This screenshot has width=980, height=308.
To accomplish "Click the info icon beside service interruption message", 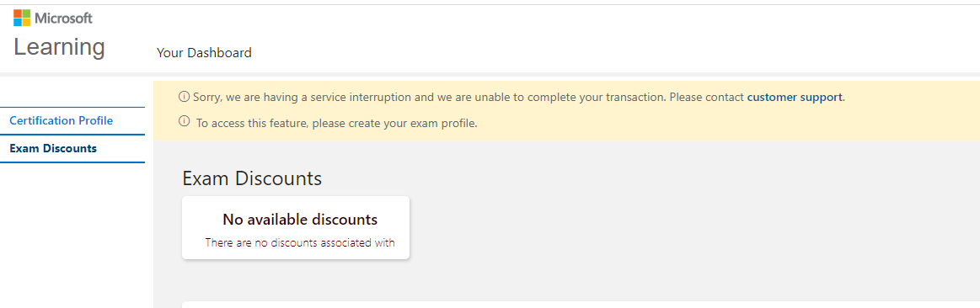I will [185, 97].
